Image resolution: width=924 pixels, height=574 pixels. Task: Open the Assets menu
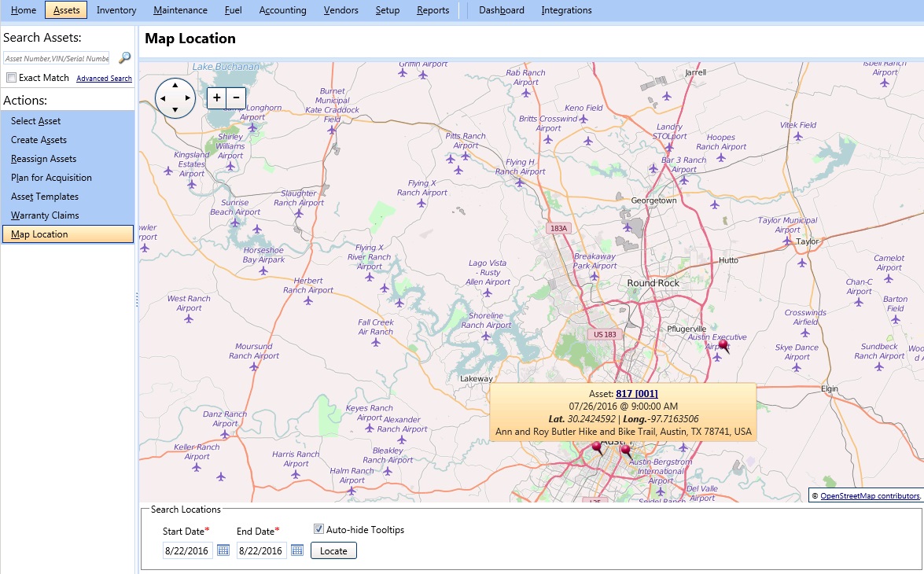tap(66, 10)
